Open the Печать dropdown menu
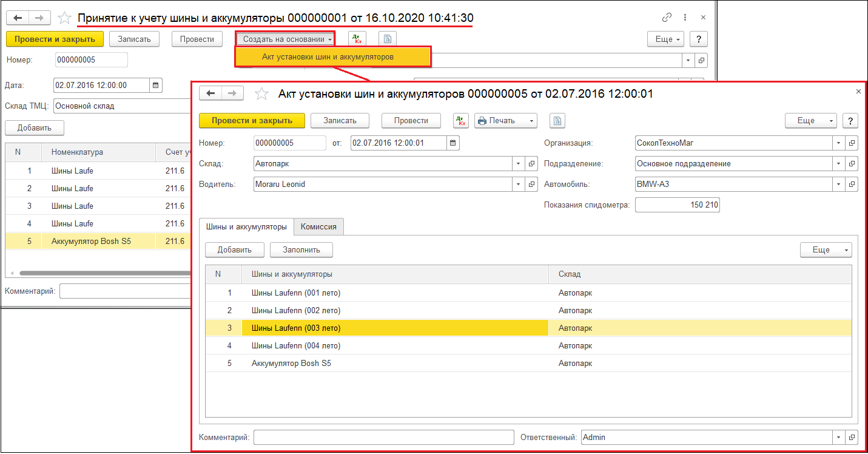Viewport: 868px width, 454px height. pos(506,121)
